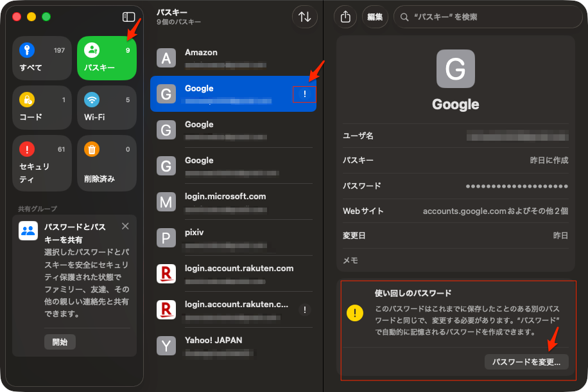Select the パスキー category tile

click(x=107, y=58)
